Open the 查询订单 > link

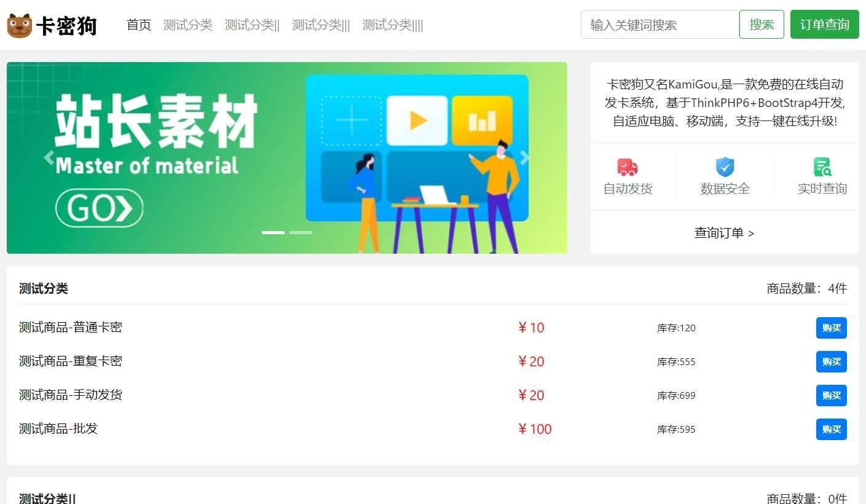click(x=725, y=233)
